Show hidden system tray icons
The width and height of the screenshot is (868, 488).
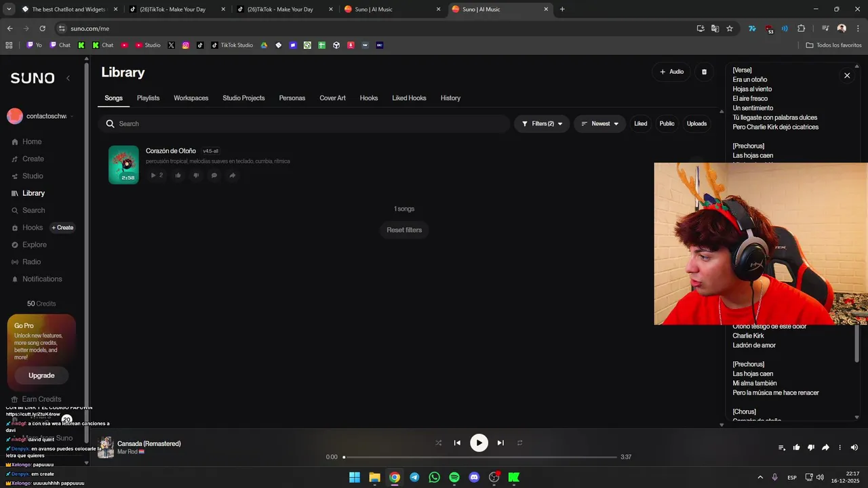click(760, 477)
